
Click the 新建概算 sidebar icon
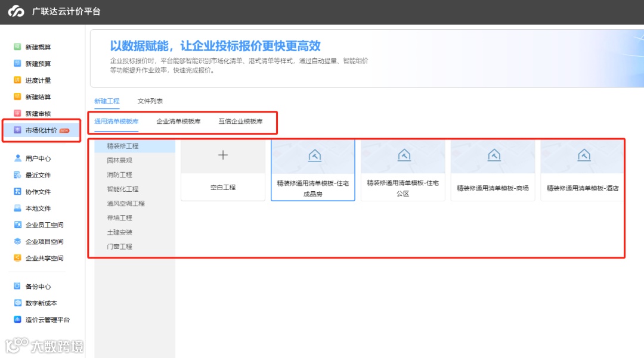point(17,46)
